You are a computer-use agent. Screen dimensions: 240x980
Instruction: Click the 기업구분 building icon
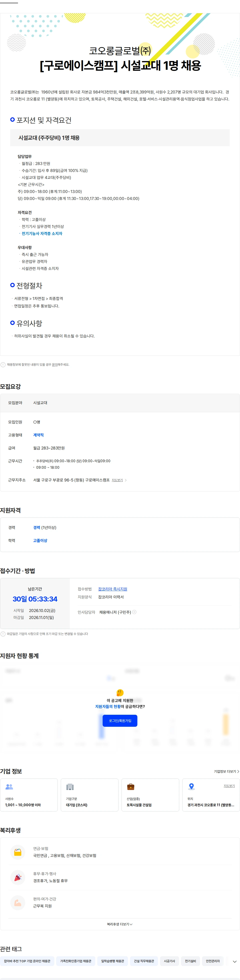tap(69, 786)
